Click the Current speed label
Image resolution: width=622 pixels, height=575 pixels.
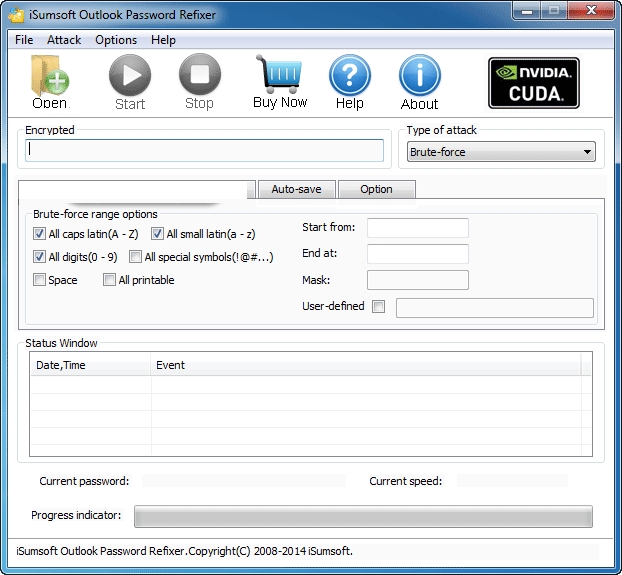coord(405,481)
